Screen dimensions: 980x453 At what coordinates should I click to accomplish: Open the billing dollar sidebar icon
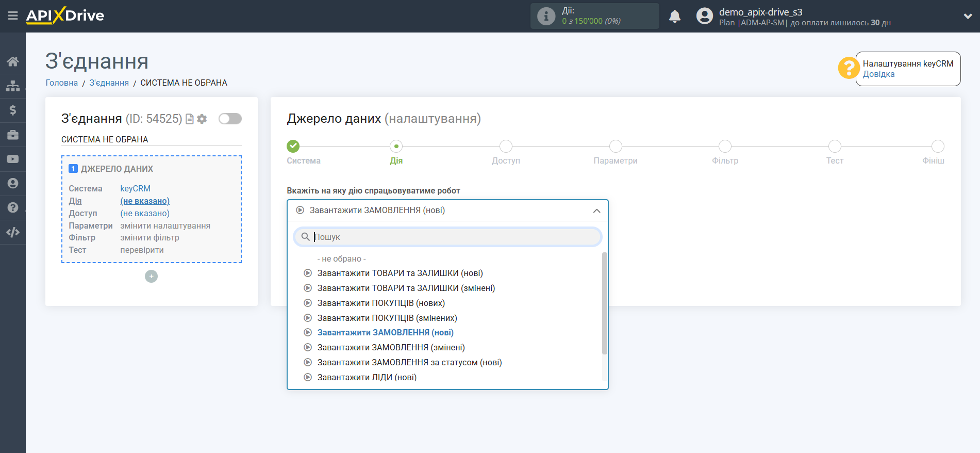13,110
